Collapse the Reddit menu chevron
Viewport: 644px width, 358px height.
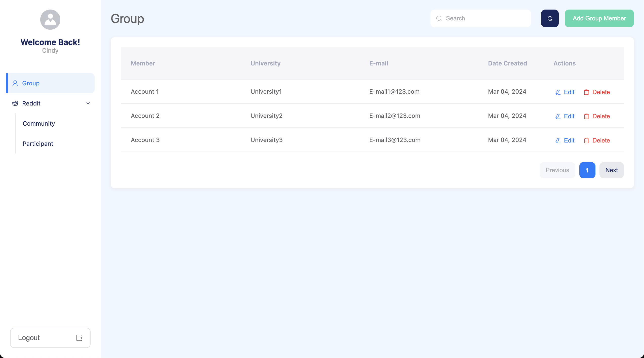coord(88,103)
